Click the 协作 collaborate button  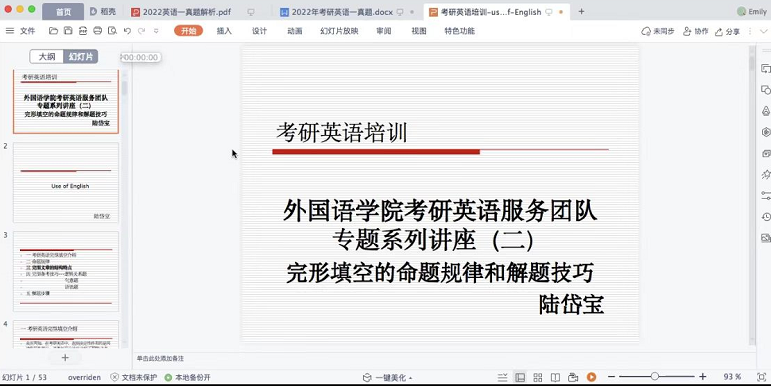click(696, 31)
